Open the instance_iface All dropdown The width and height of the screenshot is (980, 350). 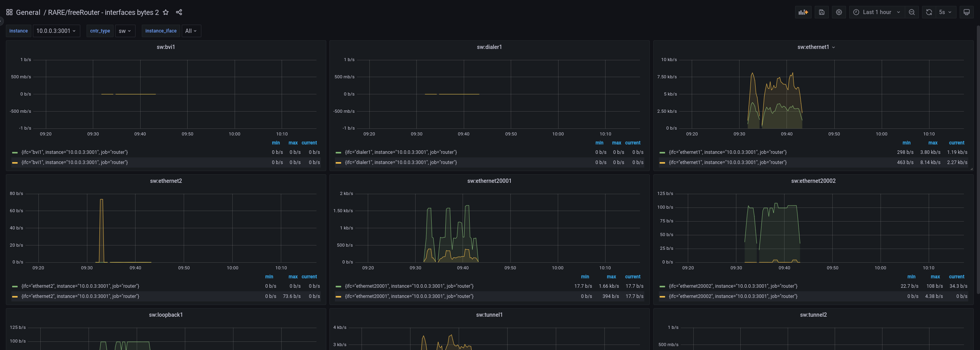point(191,31)
